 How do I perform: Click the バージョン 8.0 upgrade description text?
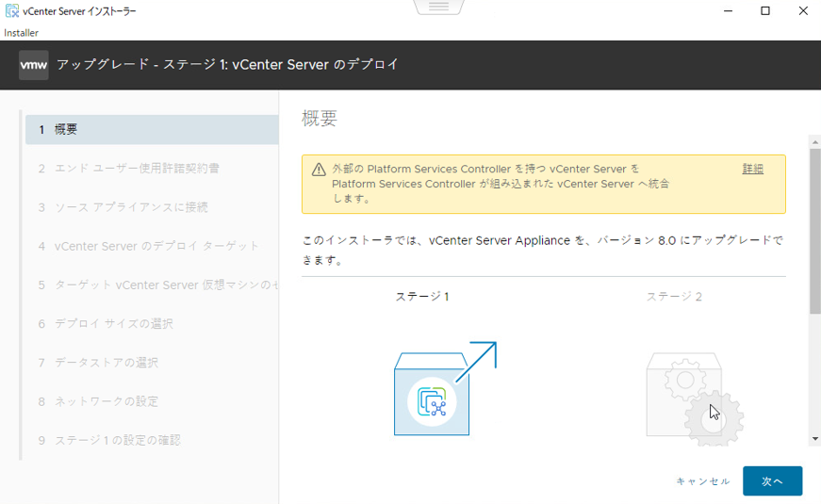542,250
